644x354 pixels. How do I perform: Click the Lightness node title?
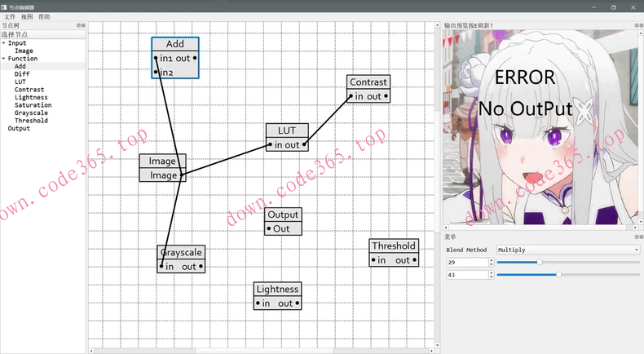click(x=278, y=289)
